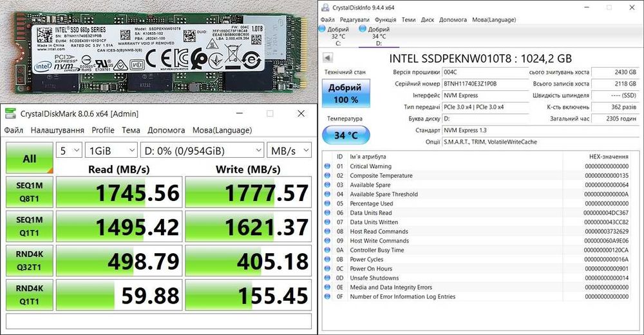Open the test count dropdown showing 5
Screen dimensions: 644x335
coord(69,151)
